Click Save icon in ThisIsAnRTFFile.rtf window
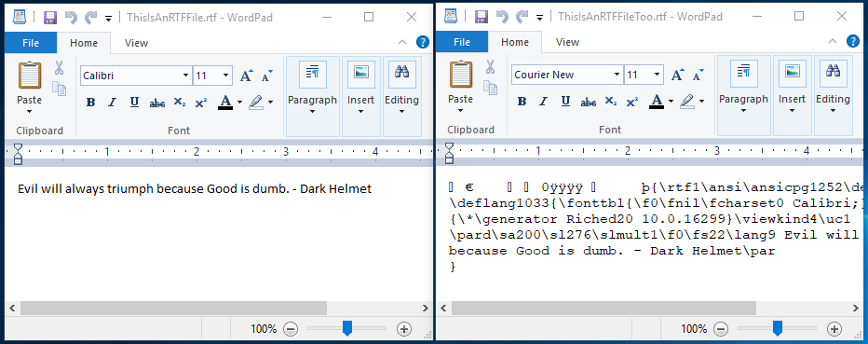Screen dimensions: 868x344 click(49, 17)
